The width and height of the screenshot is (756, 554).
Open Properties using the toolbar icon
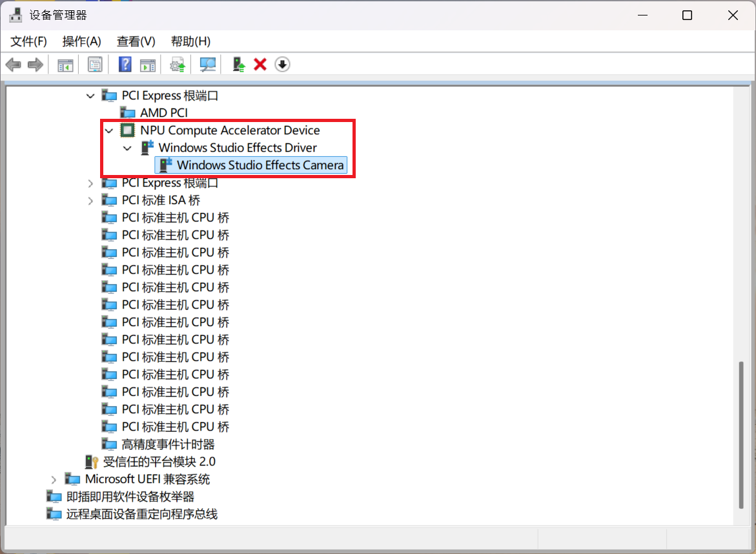tap(95, 65)
